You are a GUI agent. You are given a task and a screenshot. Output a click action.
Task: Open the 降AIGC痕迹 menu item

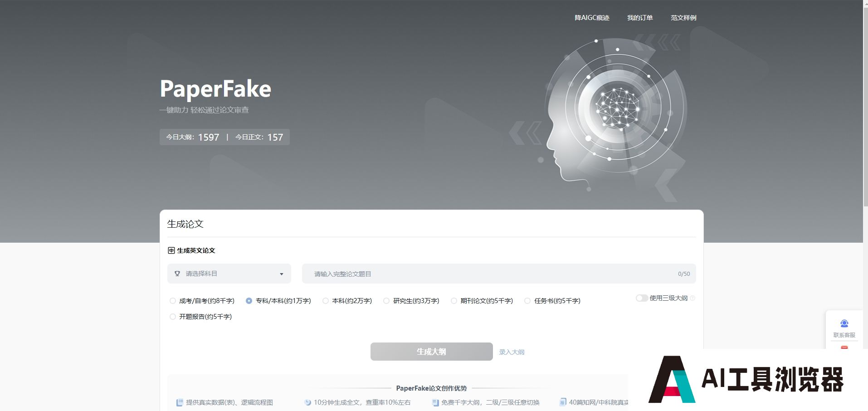pos(592,18)
